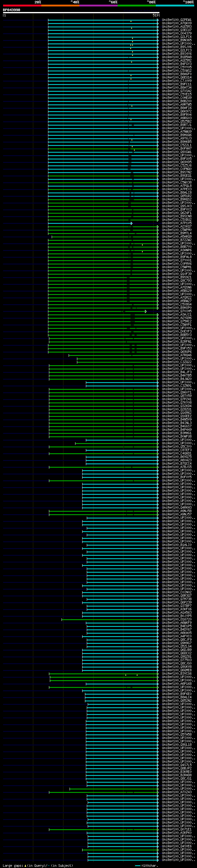Screen dimensions: 197x868
Task: Click the cyan ~100% identity legend segment
Action: [x=175, y=6]
